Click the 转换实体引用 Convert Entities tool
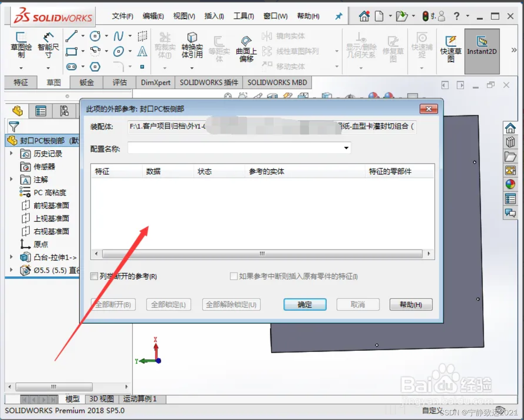Image resolution: width=524 pixels, height=420 pixels. 192,46
